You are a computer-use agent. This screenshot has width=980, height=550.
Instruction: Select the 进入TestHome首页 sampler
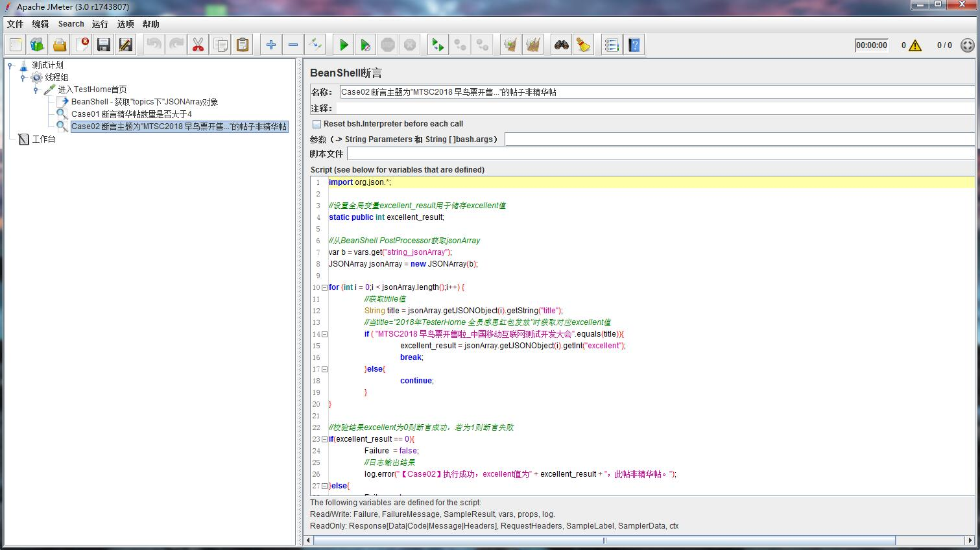92,90
